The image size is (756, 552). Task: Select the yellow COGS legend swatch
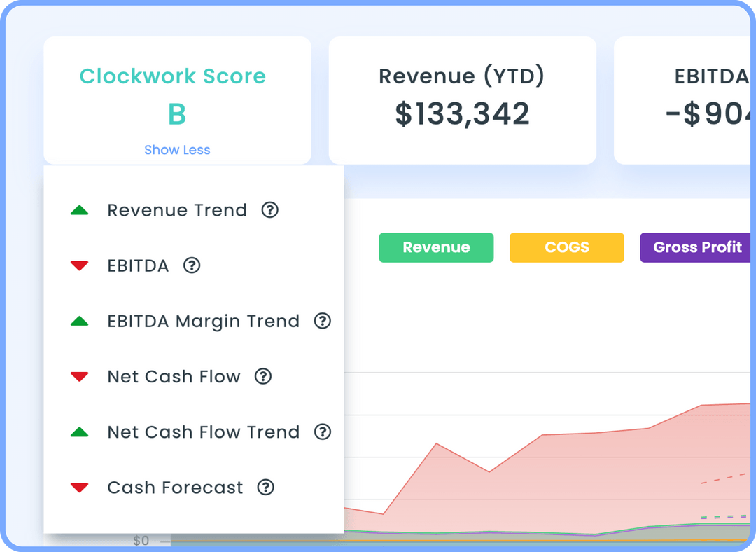[x=566, y=247]
